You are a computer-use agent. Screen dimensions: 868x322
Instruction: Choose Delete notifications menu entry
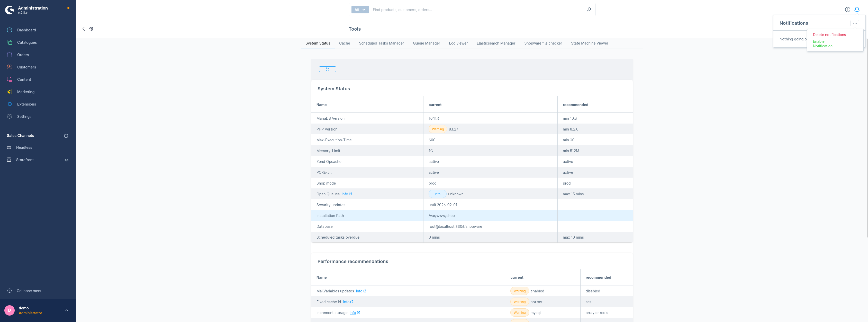pos(829,35)
